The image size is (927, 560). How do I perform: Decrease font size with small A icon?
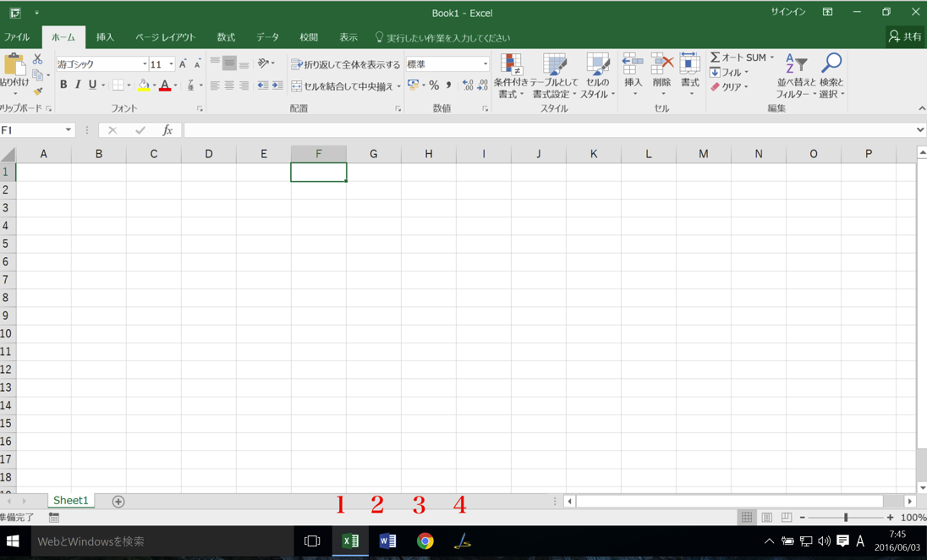(x=197, y=63)
